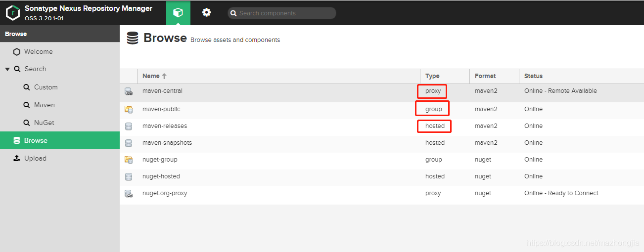Open the nuget-group repository
The height and width of the screenshot is (252, 644).
pos(160,160)
